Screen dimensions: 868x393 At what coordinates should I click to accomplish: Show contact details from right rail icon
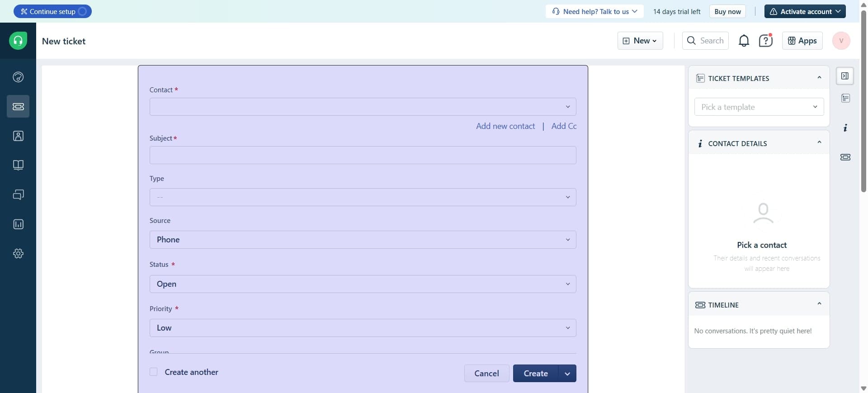[x=845, y=128]
